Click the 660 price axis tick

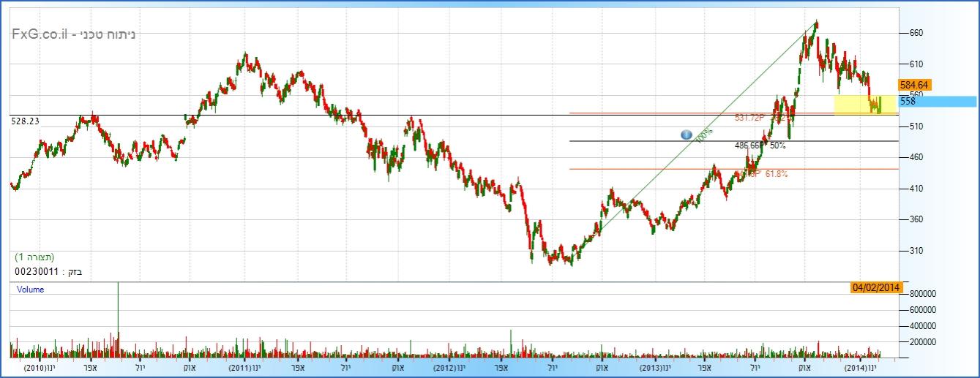(915, 33)
